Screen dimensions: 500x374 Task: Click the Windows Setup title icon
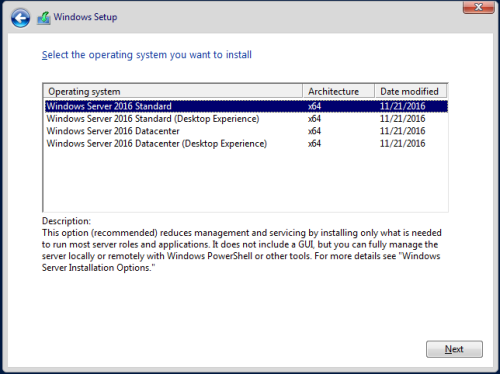pos(44,18)
